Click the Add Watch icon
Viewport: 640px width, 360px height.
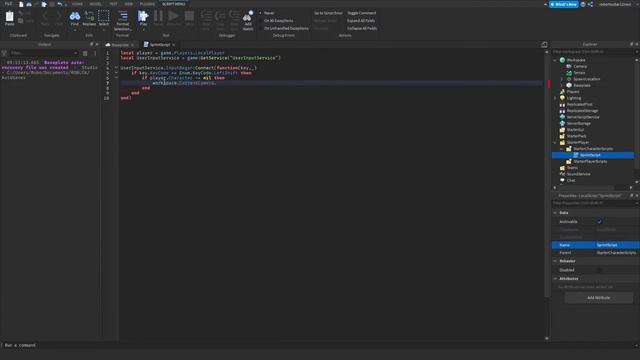248,16
